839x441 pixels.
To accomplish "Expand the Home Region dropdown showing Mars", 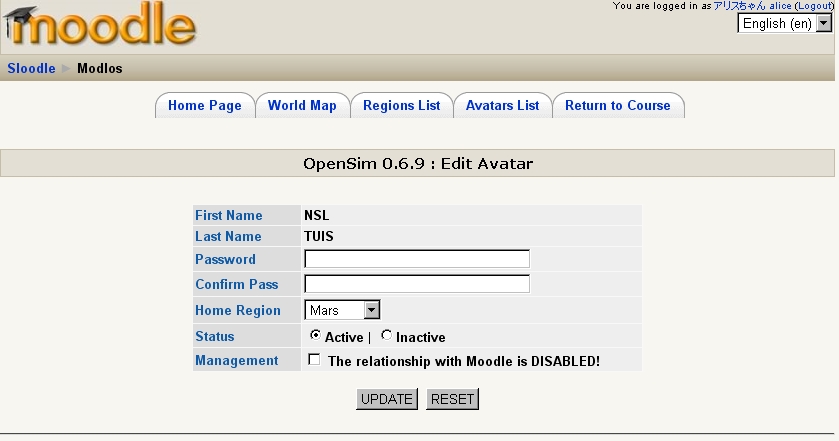I will 342,311.
